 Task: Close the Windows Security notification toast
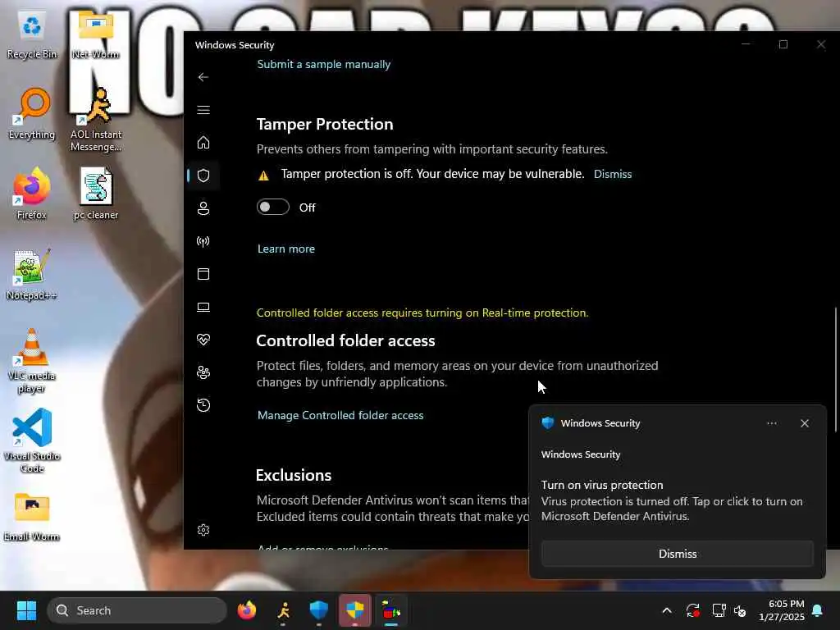point(804,423)
